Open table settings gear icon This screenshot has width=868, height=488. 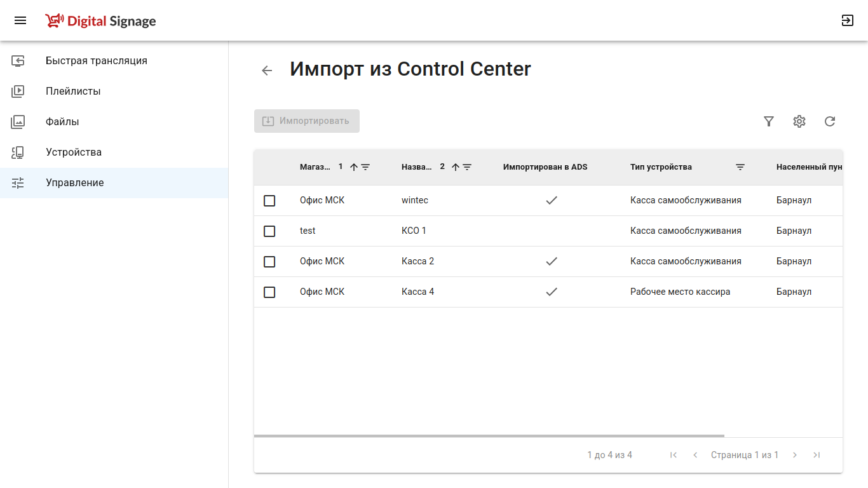[x=799, y=121]
